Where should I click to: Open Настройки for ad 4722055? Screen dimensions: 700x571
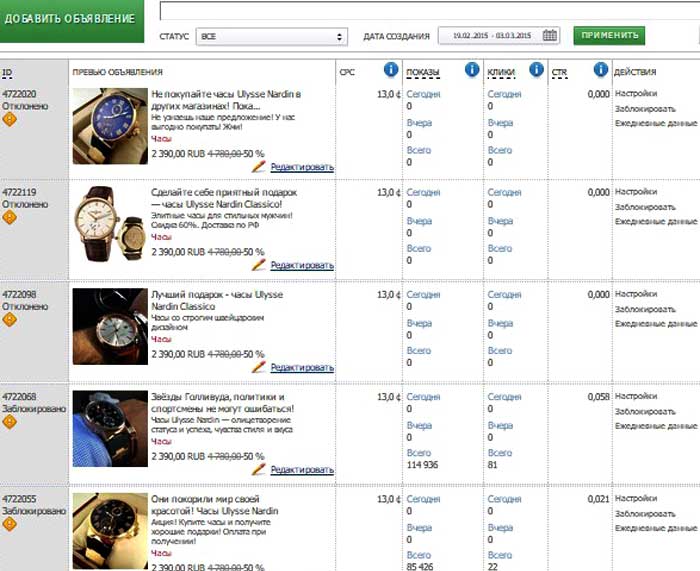pyautogui.click(x=636, y=498)
